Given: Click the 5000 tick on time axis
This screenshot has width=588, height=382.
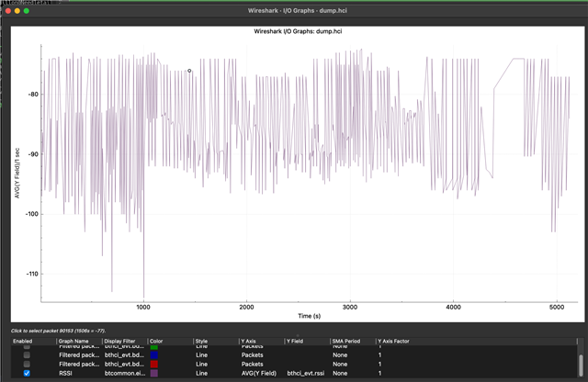Looking at the screenshot, I should point(557,307).
